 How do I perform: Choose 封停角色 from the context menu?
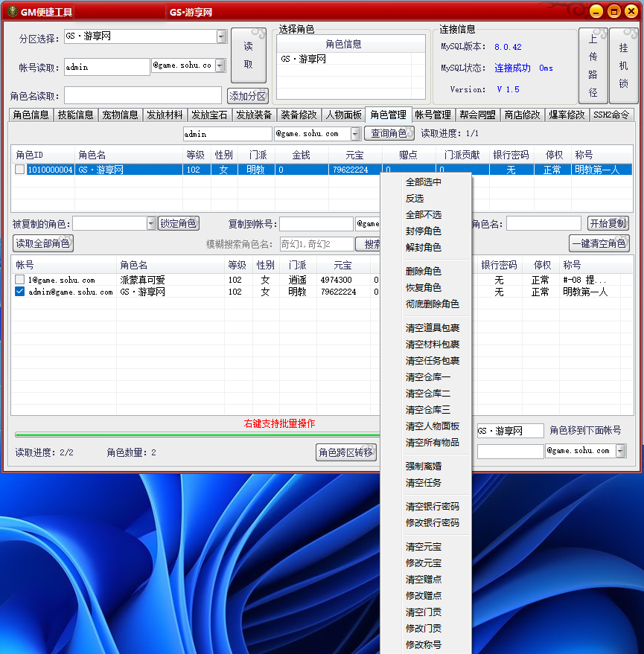423,231
